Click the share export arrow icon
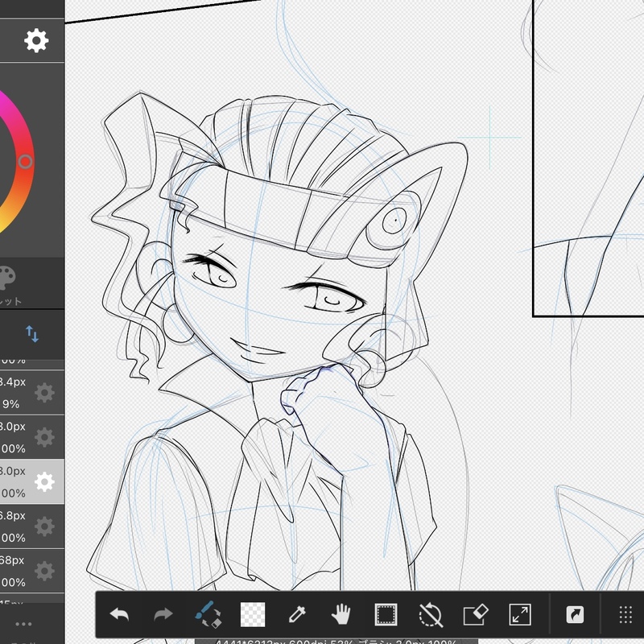This screenshot has width=644, height=644. (x=575, y=614)
